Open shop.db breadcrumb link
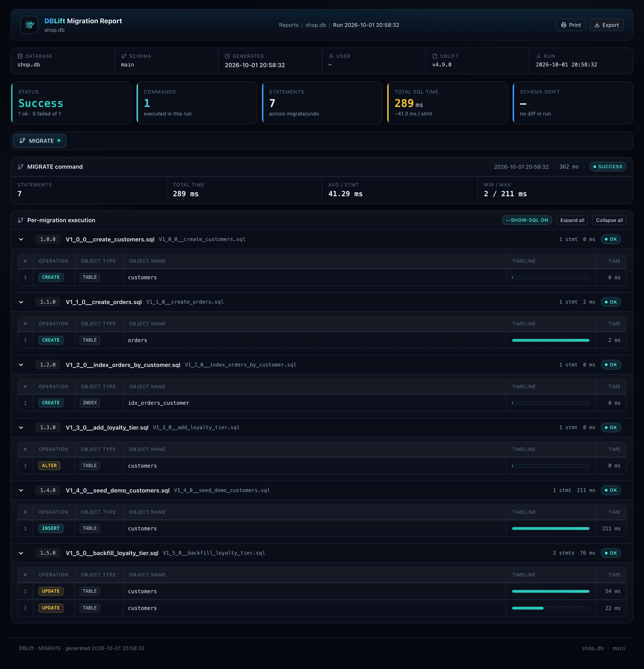 click(316, 25)
